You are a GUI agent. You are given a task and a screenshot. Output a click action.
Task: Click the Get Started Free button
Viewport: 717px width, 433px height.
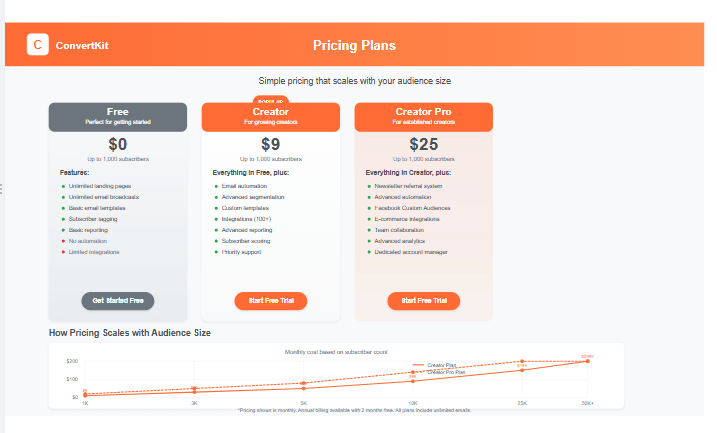pos(118,300)
